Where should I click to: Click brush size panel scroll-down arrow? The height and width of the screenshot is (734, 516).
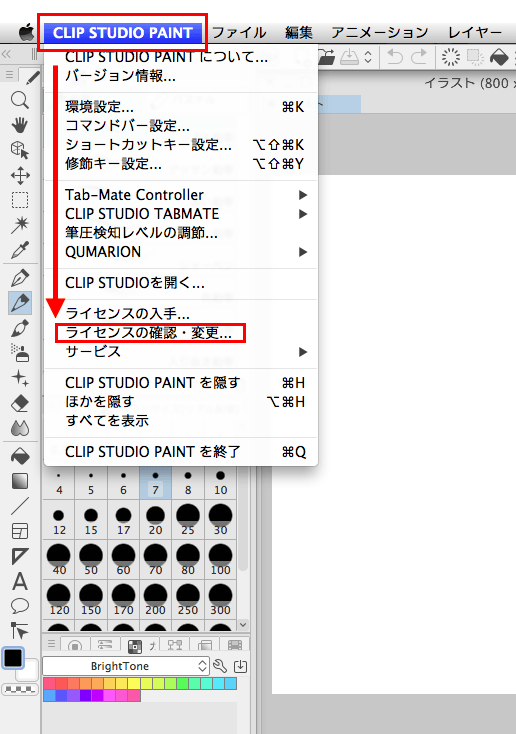[x=243, y=625]
